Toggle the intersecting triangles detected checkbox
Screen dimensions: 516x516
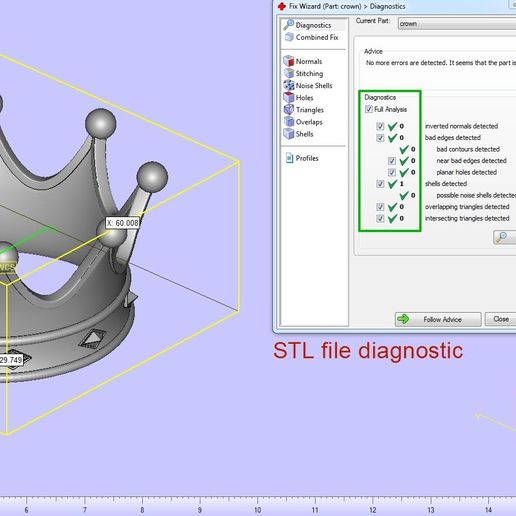[x=380, y=218]
